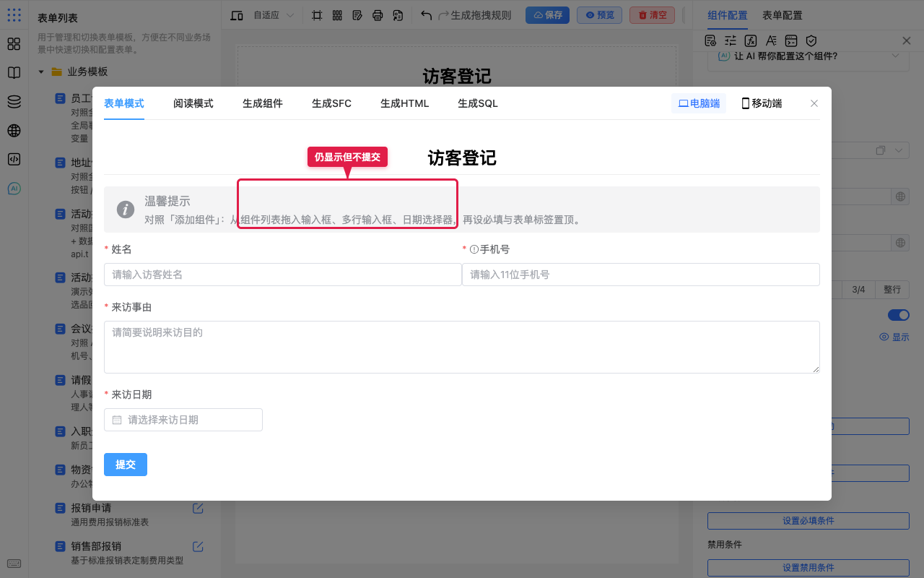Click the print toolbar icon

[x=378, y=15]
